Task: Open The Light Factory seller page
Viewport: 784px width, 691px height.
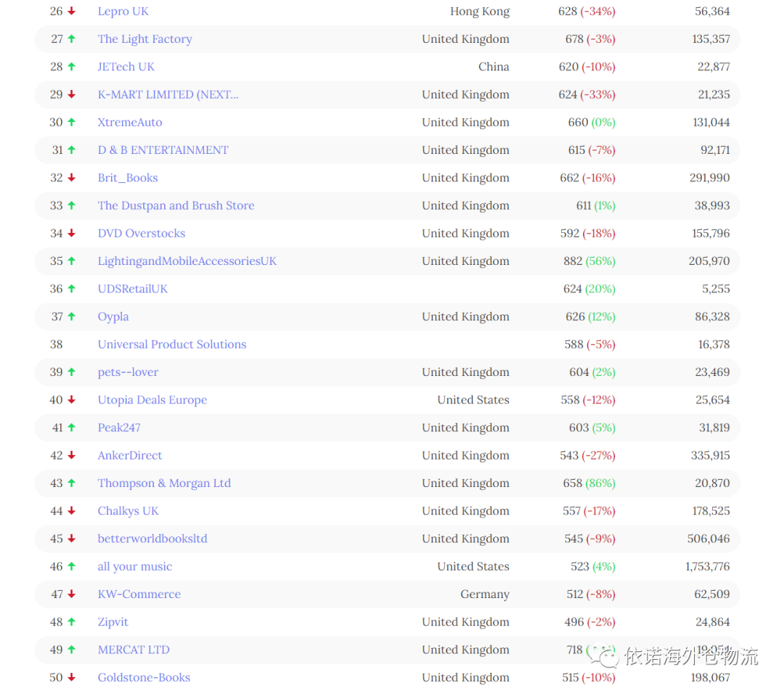Action: [145, 39]
